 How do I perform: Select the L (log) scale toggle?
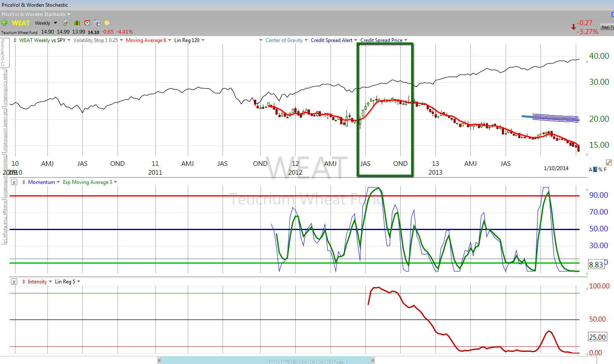(x=595, y=170)
